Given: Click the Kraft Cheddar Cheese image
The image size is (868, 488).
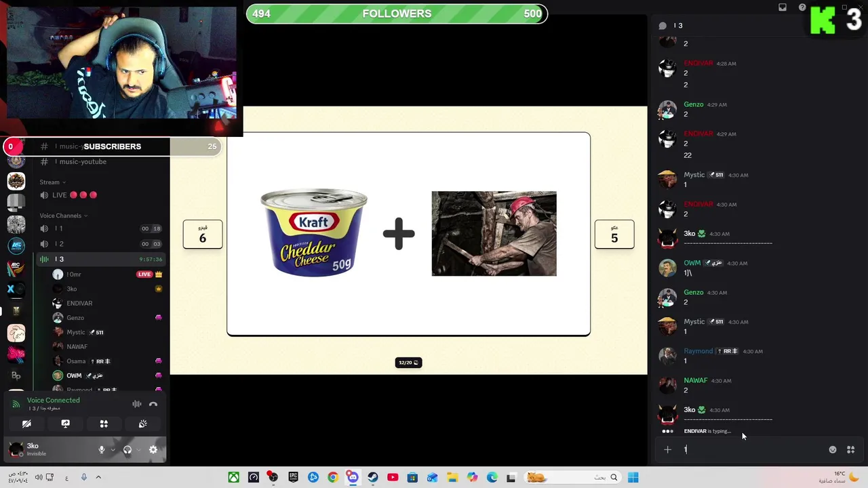Looking at the screenshot, I should pos(314,232).
